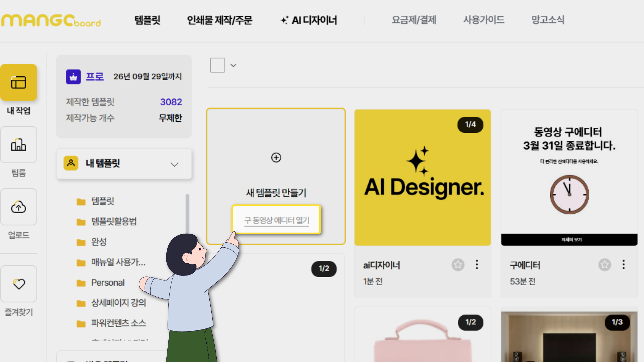This screenshot has width=644, height=362.
Task: Open the 업로드 cloud icon
Action: [18, 207]
